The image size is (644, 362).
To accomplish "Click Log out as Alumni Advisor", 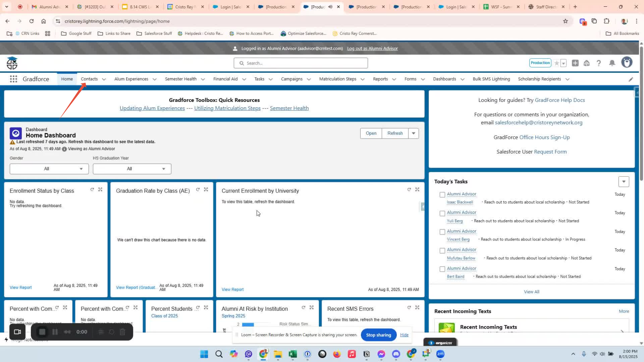I will pos(372,49).
